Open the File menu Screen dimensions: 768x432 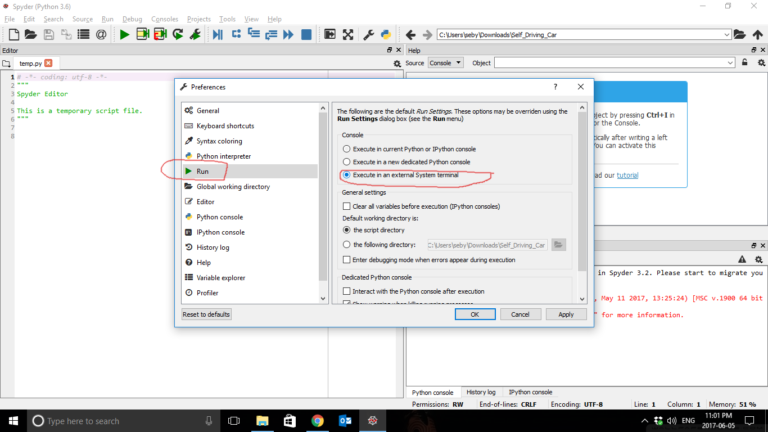tap(9, 19)
